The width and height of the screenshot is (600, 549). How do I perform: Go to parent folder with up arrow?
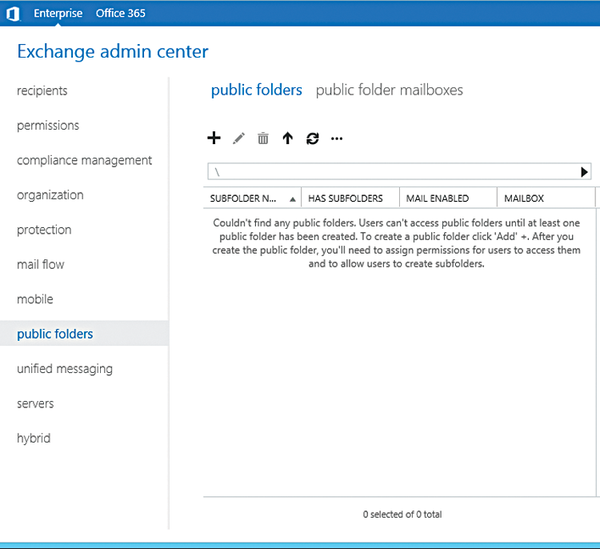coord(288,138)
